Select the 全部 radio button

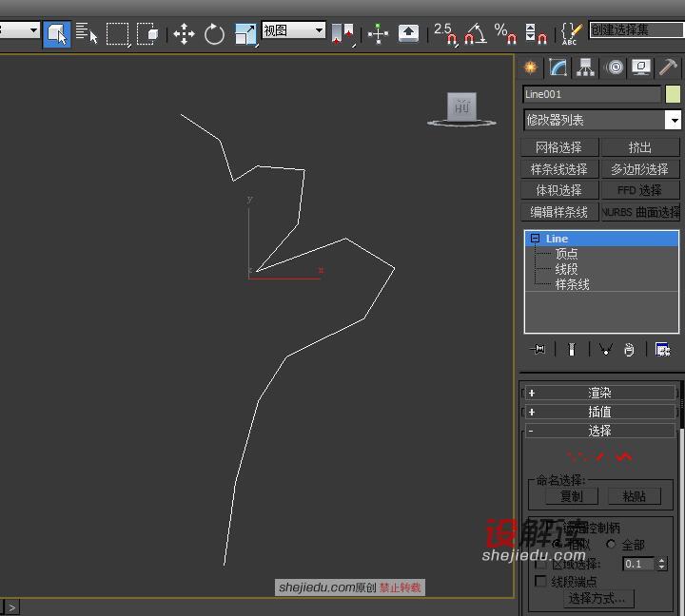612,545
